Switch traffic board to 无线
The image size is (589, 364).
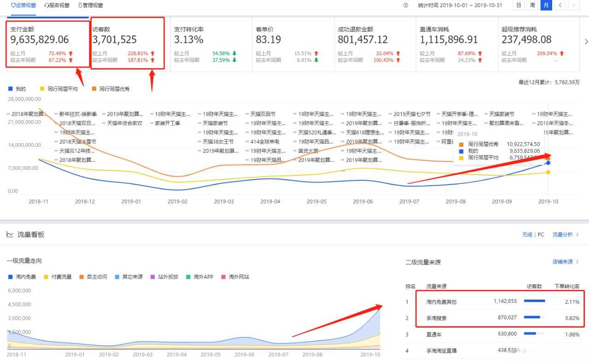(527, 235)
